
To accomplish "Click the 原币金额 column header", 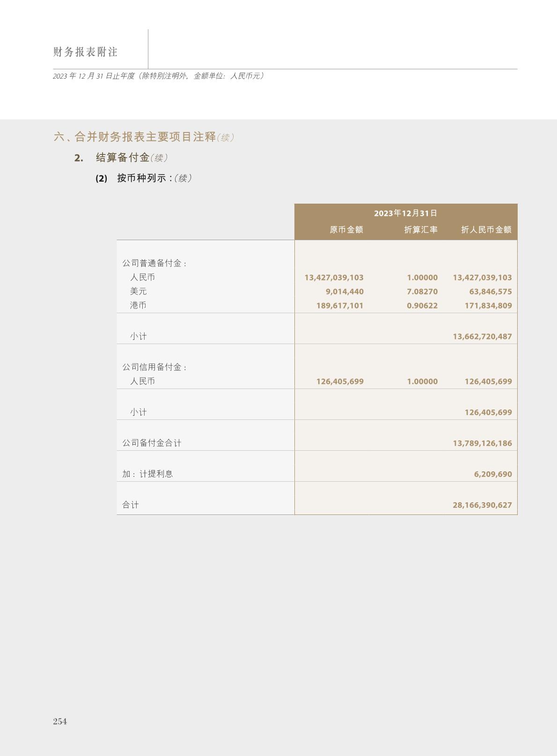I will 346,230.
